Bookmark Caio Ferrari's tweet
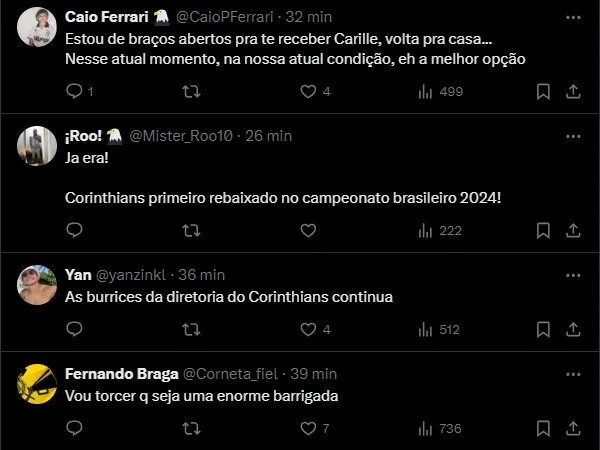Image resolution: width=600 pixels, height=450 pixels. tap(543, 91)
